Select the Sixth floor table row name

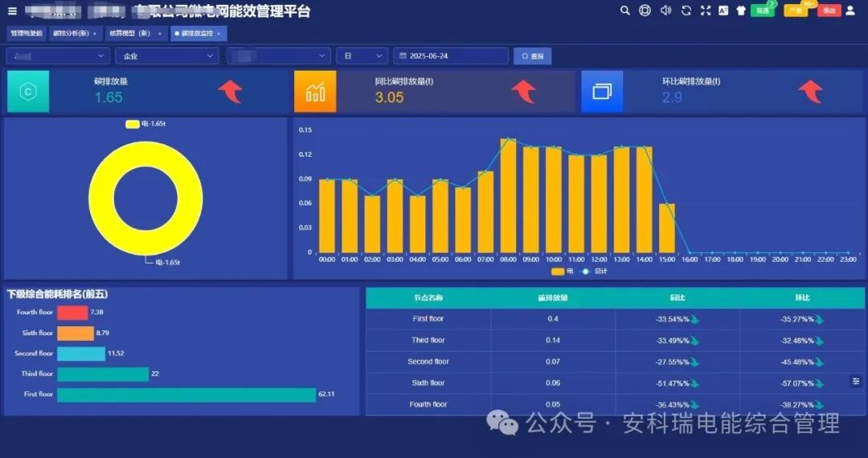click(x=428, y=382)
